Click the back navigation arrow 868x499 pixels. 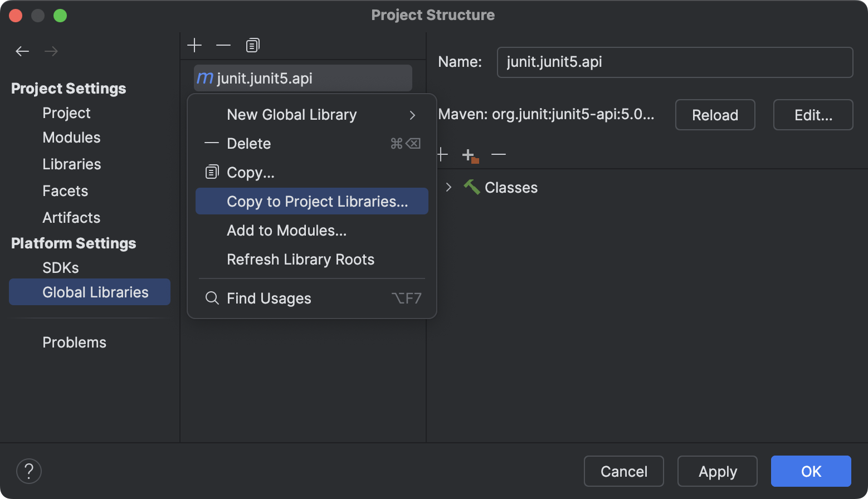point(22,51)
